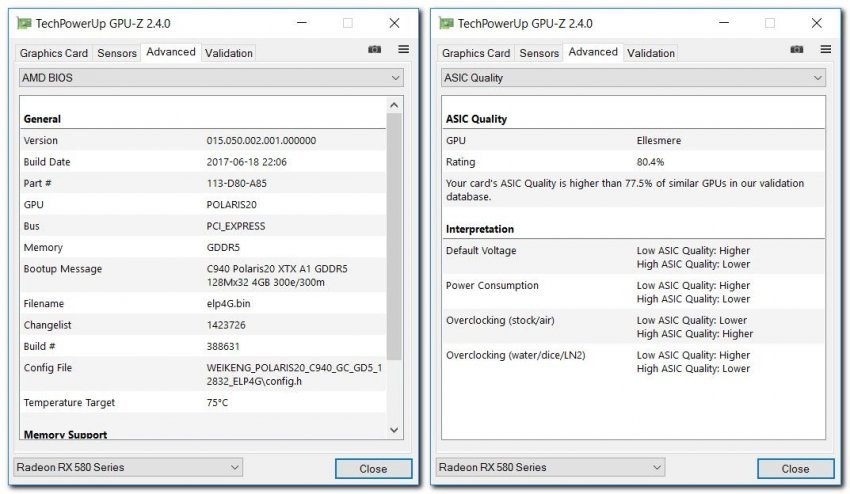Click GPU-Z app icon in left title bar
This screenshot has width=850, height=494.
[23, 23]
